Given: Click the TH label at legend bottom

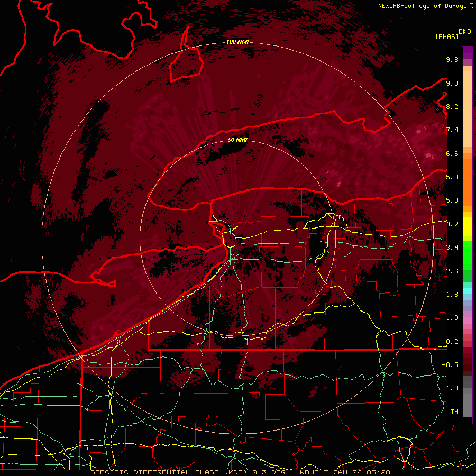Looking at the screenshot, I should (x=454, y=412).
